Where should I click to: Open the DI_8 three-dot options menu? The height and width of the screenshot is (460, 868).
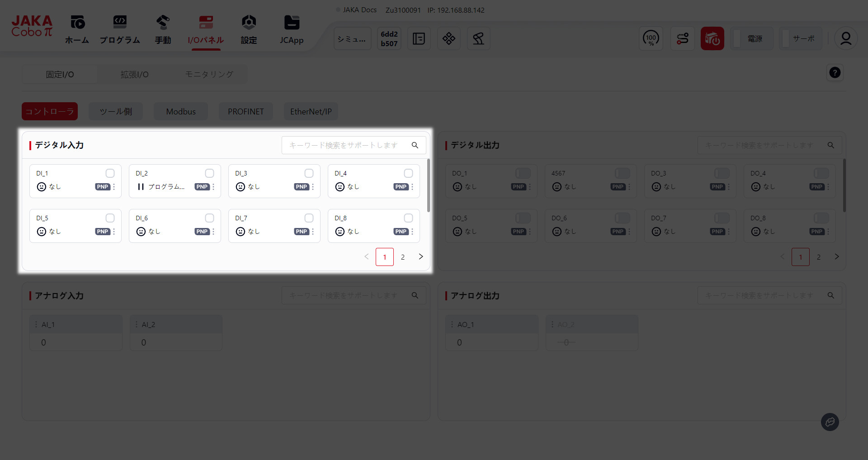412,232
